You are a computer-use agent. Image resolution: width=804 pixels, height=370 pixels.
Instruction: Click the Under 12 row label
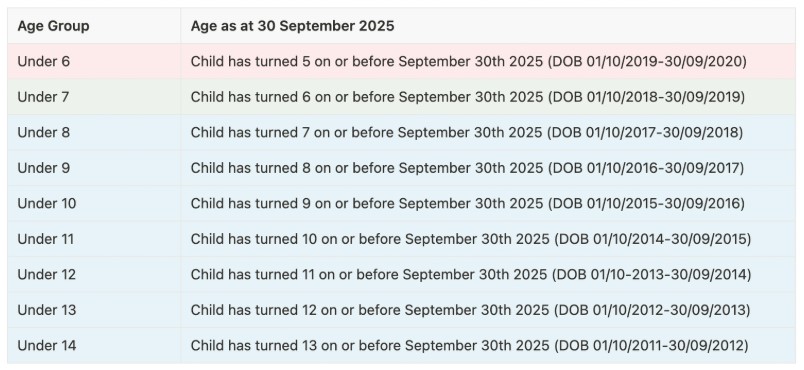[47, 274]
